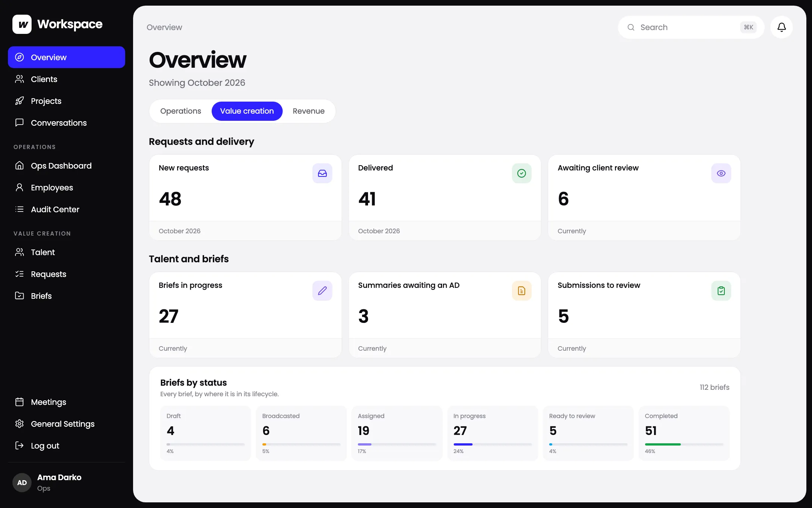The image size is (812, 508).
Task: Click the '46%' label under Completed
Action: 650,451
